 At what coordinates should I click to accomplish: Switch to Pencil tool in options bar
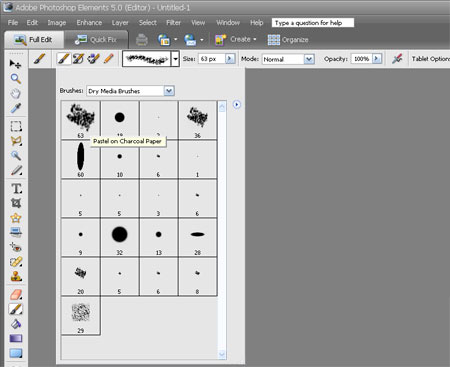pos(108,59)
